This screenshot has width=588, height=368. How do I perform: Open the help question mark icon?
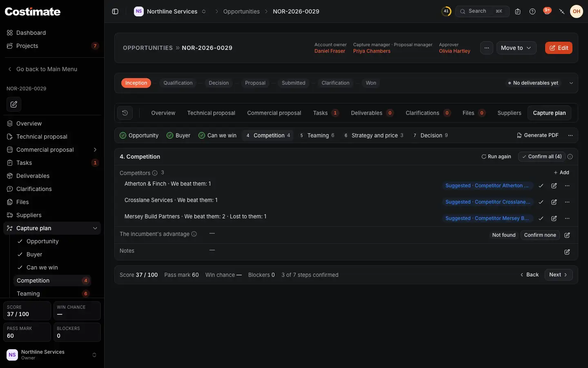(x=532, y=11)
